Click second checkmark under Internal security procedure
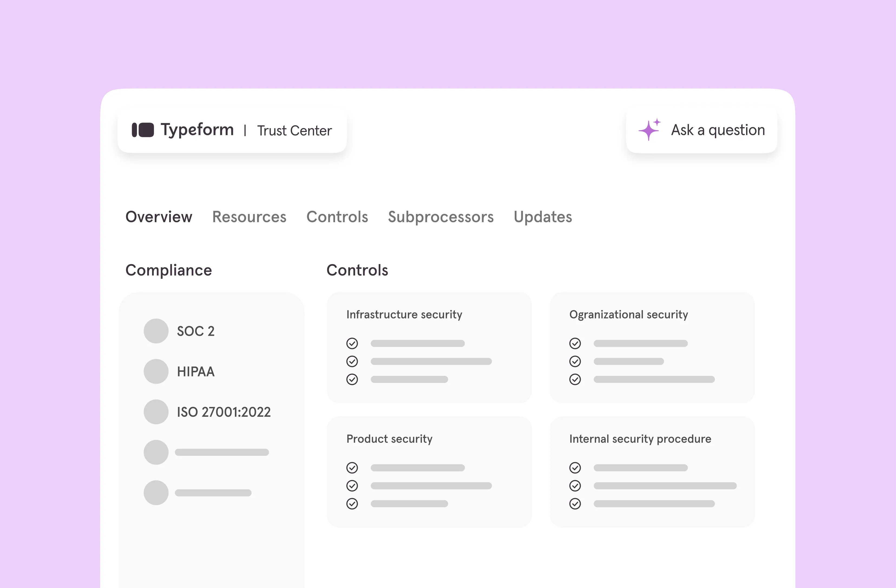Screen dimensions: 896x588 pos(575,486)
